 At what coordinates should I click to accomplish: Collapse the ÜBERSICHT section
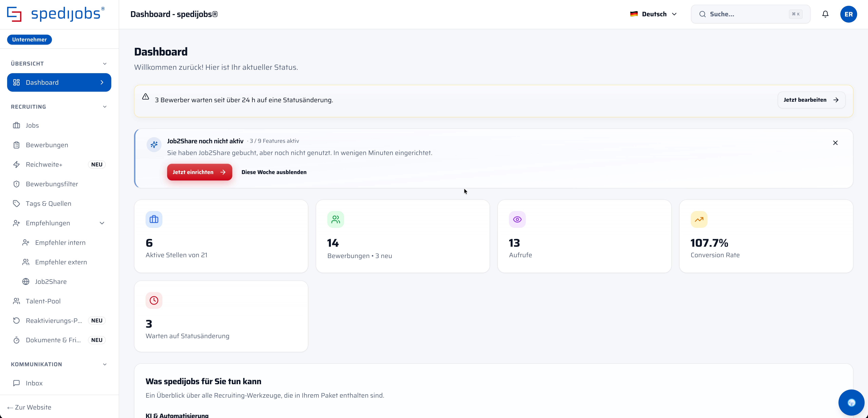105,64
